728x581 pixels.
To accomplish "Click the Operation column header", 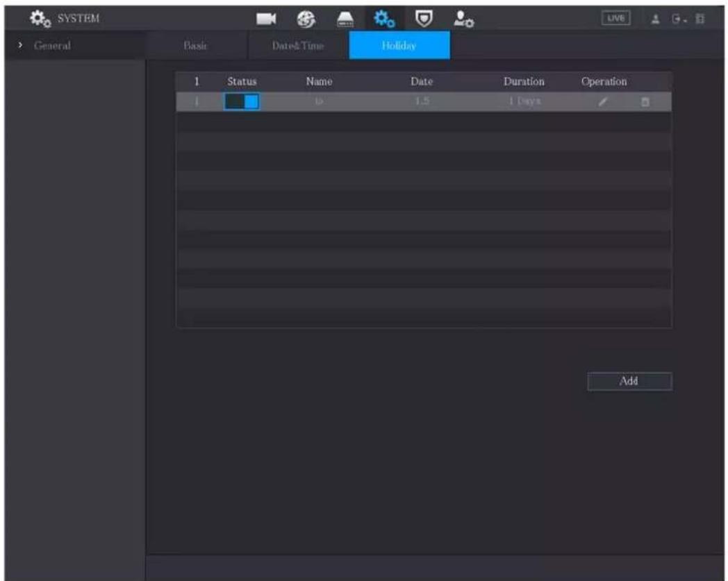I will tap(604, 82).
